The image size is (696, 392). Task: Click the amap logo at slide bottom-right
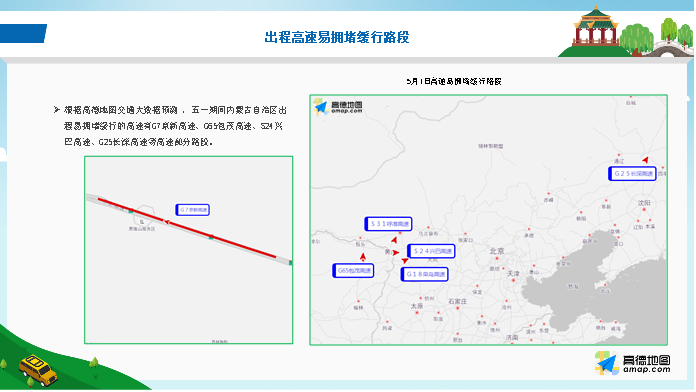[633, 363]
